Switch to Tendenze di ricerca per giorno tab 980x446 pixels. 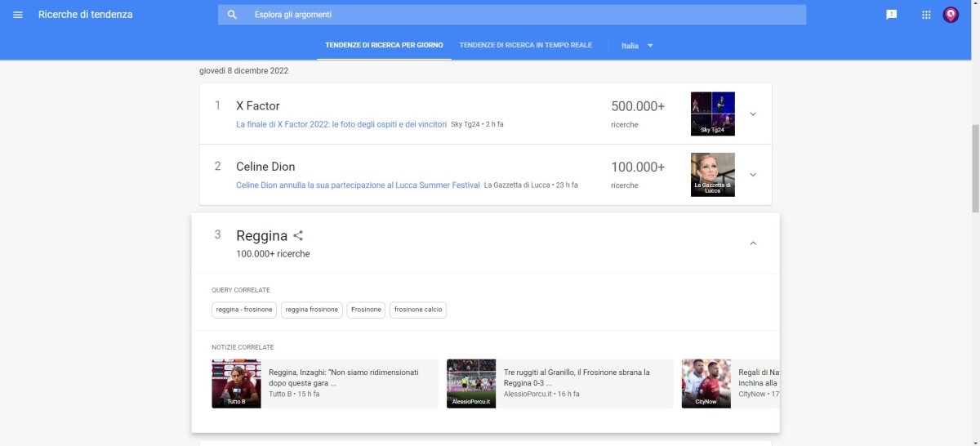pyautogui.click(x=384, y=45)
